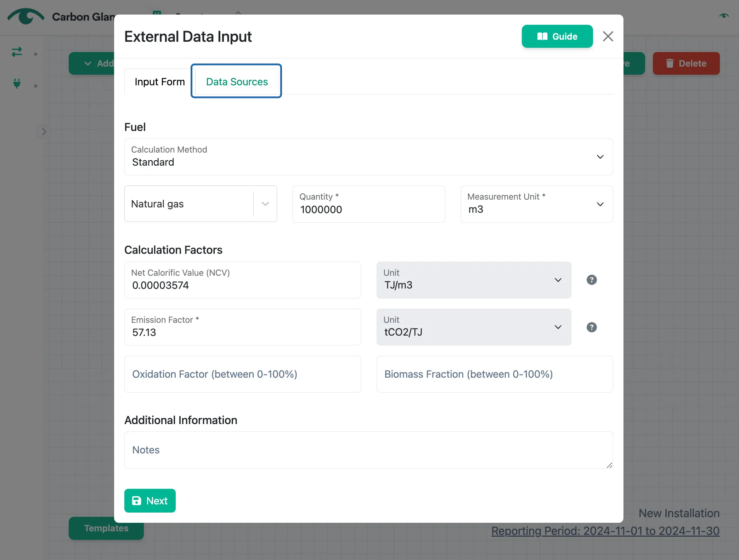Close the External Data Input dialog
Image resolution: width=739 pixels, height=560 pixels.
(x=608, y=36)
